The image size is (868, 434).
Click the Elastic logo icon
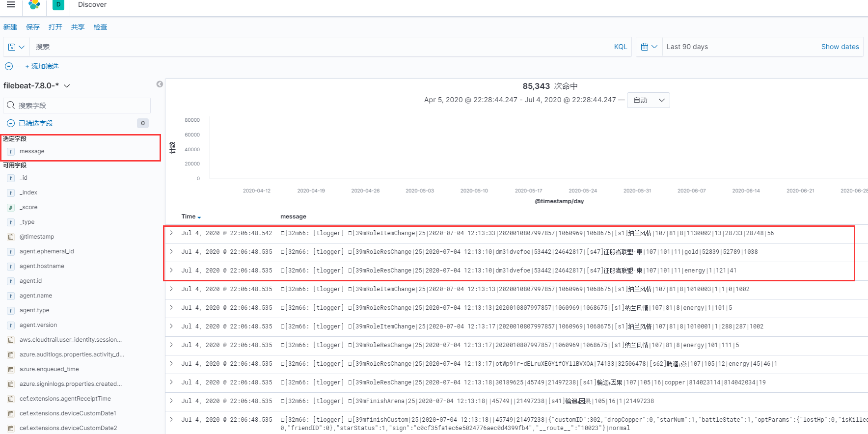(x=34, y=5)
